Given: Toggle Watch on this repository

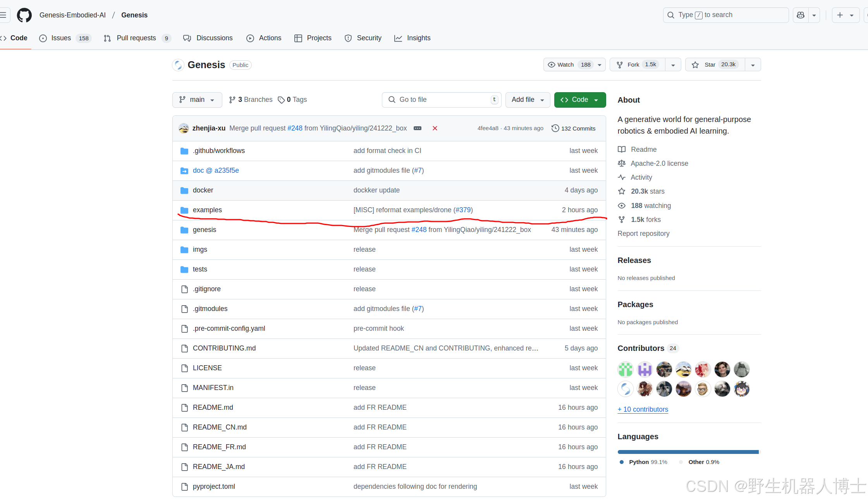Looking at the screenshot, I should 565,65.
